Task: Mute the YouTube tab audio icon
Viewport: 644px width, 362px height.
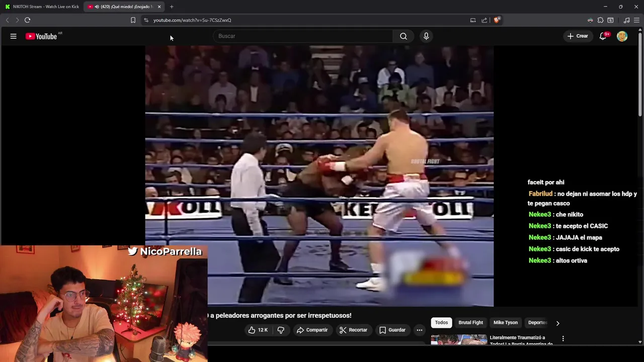Action: (x=97, y=7)
